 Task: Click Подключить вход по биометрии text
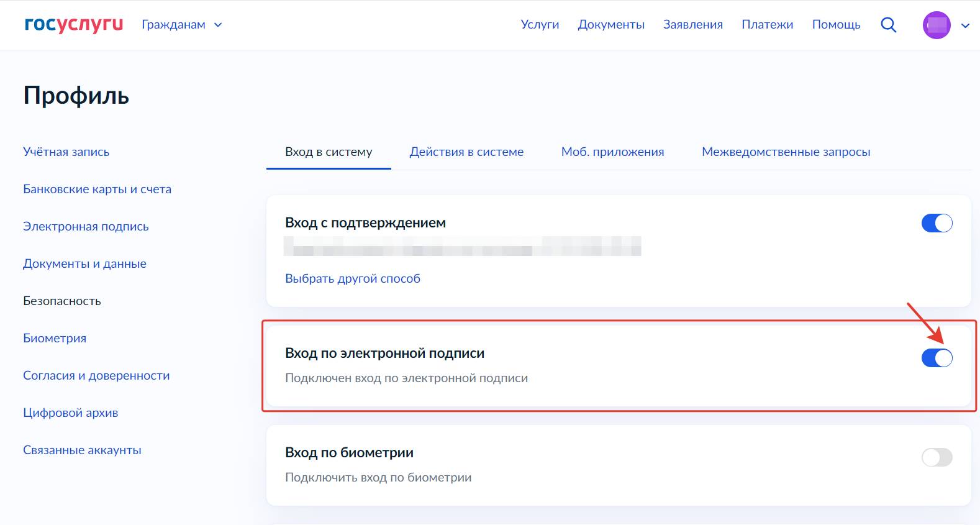click(x=378, y=477)
